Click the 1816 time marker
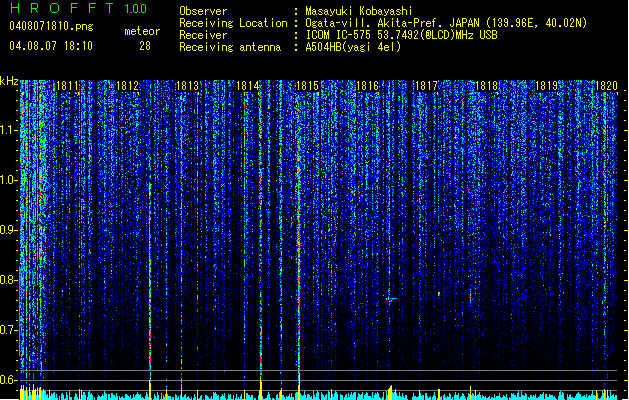The height and width of the screenshot is (400, 629). [x=367, y=86]
